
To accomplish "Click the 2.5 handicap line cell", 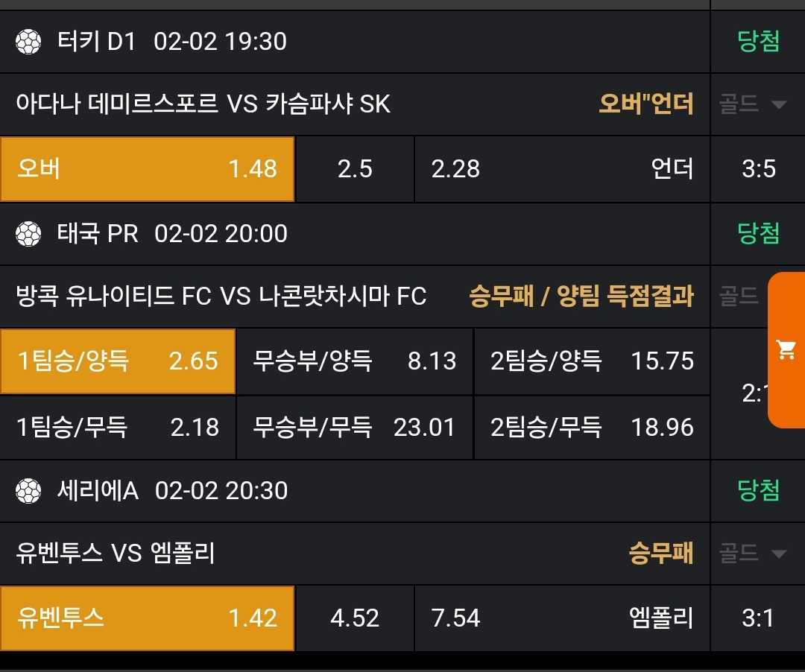I will point(354,169).
